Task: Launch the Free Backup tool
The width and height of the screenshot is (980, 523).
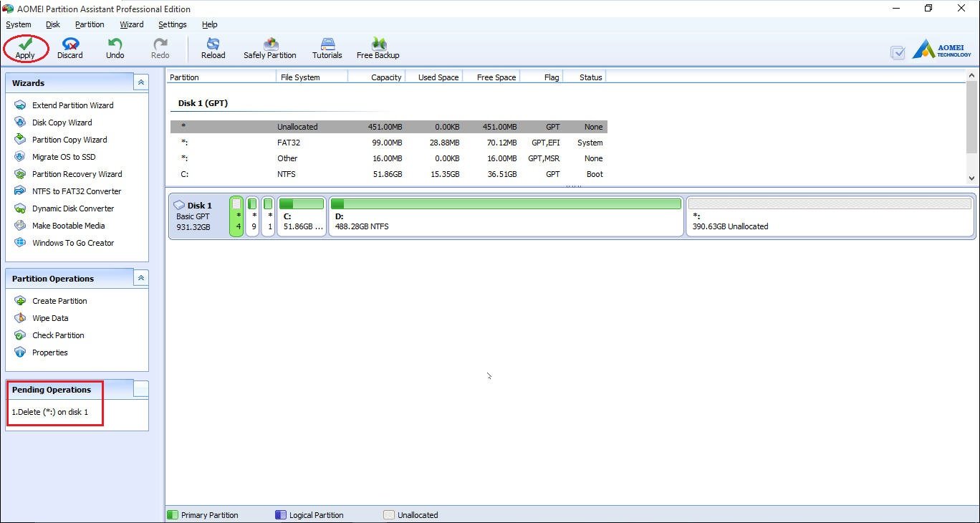Action: 378,48
